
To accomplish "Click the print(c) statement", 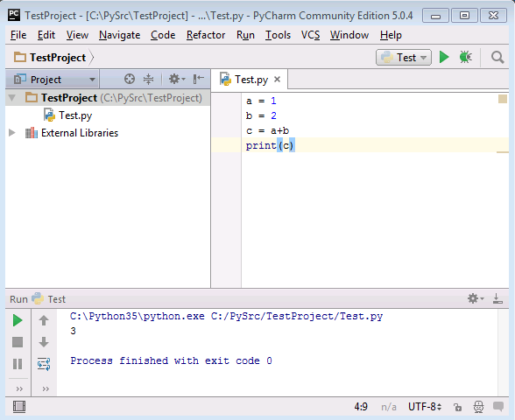I will point(270,145).
